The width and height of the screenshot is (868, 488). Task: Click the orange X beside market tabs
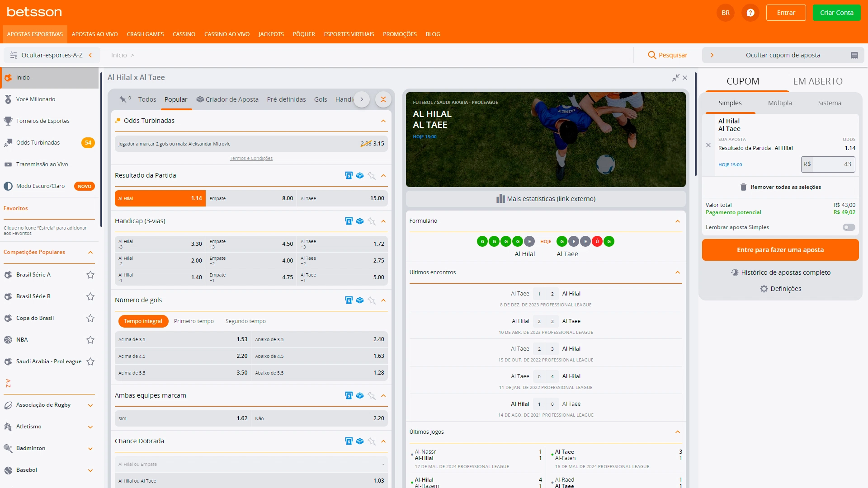click(x=383, y=99)
